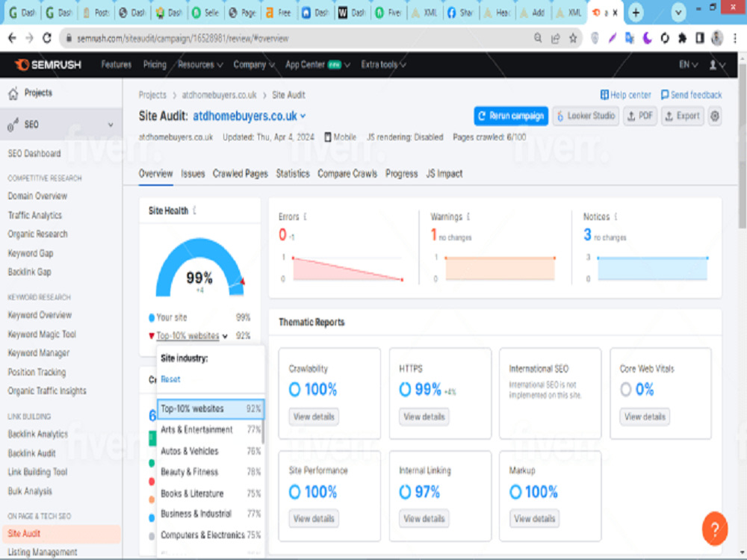Export the audit as PDF
This screenshot has width=747, height=560.
pyautogui.click(x=640, y=116)
